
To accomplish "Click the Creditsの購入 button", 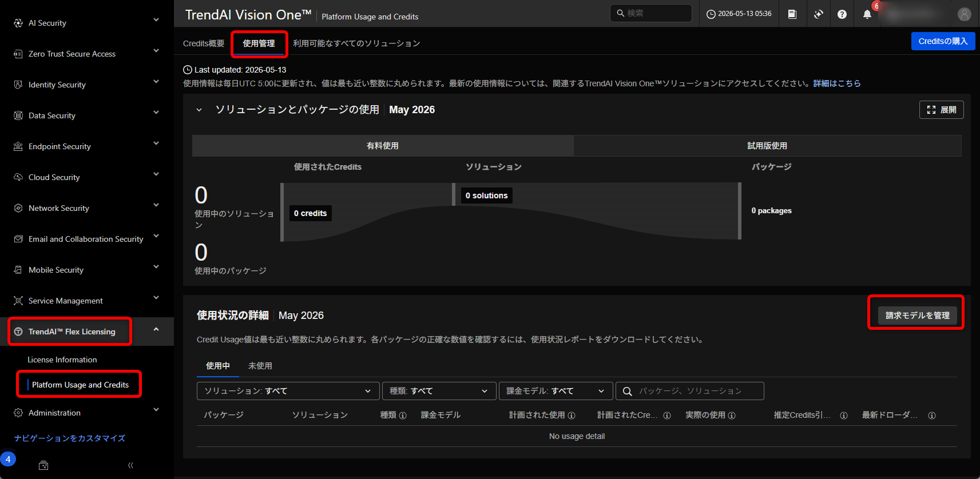I will (x=943, y=41).
